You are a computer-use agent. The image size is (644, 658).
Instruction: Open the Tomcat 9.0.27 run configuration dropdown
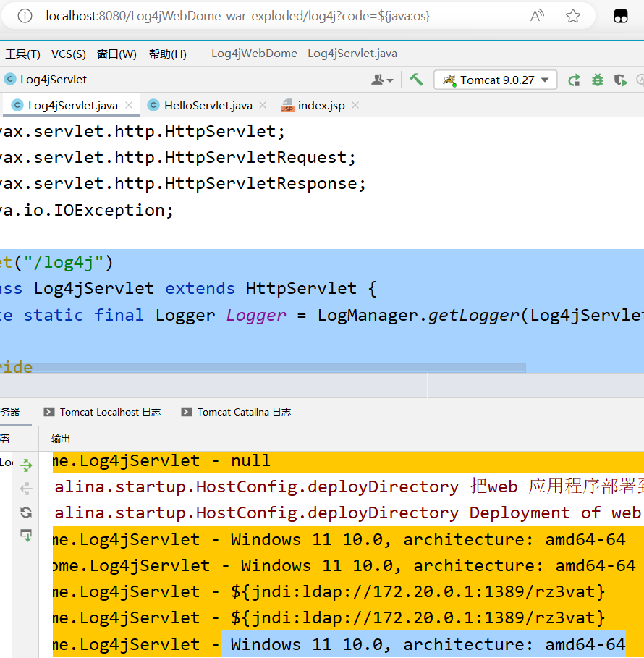click(496, 80)
